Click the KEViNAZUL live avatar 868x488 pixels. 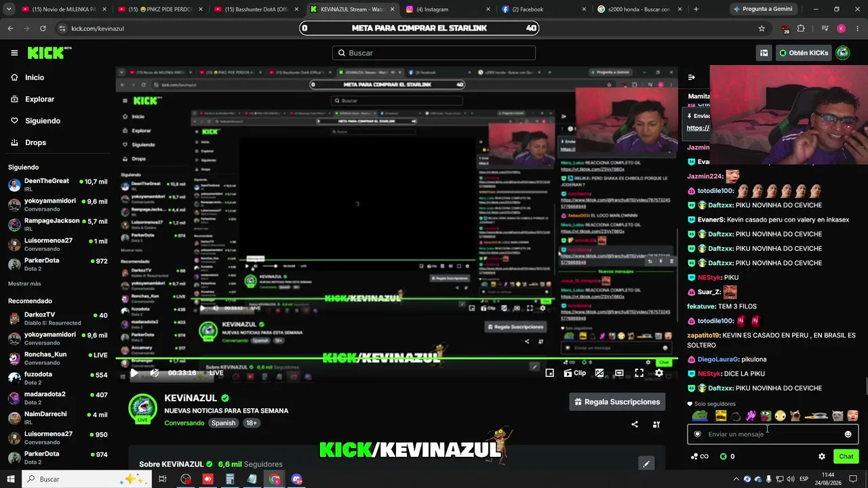[142, 409]
